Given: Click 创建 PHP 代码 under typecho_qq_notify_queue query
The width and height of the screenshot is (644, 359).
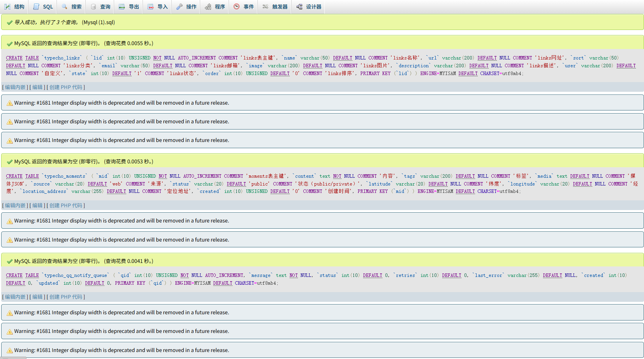Looking at the screenshot, I should 66,297.
